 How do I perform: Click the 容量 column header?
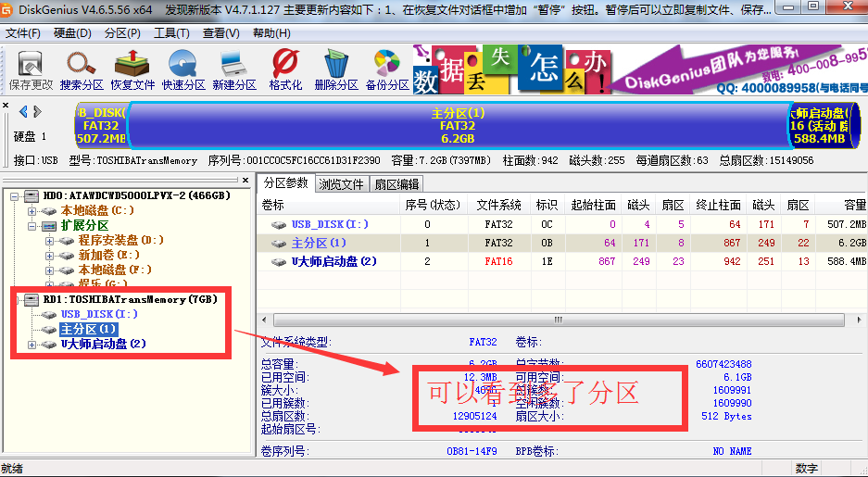tap(841, 206)
